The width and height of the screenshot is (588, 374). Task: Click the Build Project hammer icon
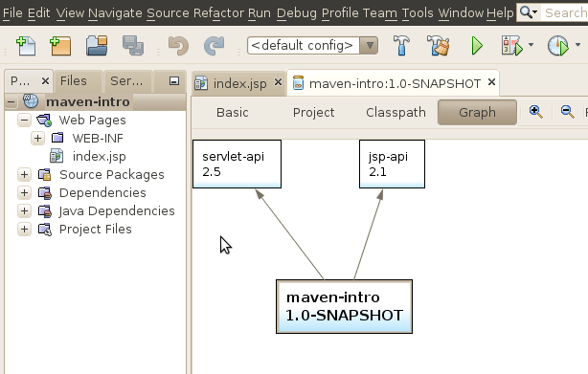(x=401, y=46)
